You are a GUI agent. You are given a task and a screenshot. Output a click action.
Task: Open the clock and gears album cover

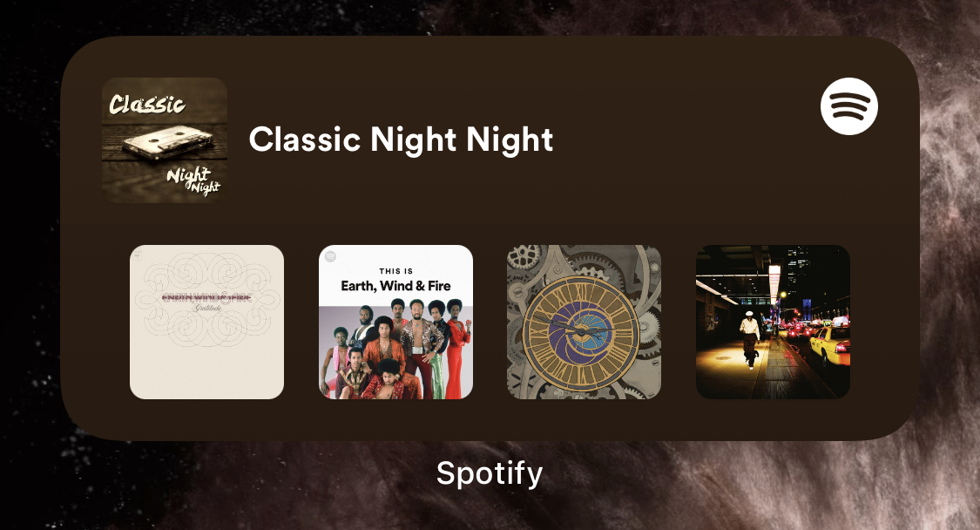point(584,322)
